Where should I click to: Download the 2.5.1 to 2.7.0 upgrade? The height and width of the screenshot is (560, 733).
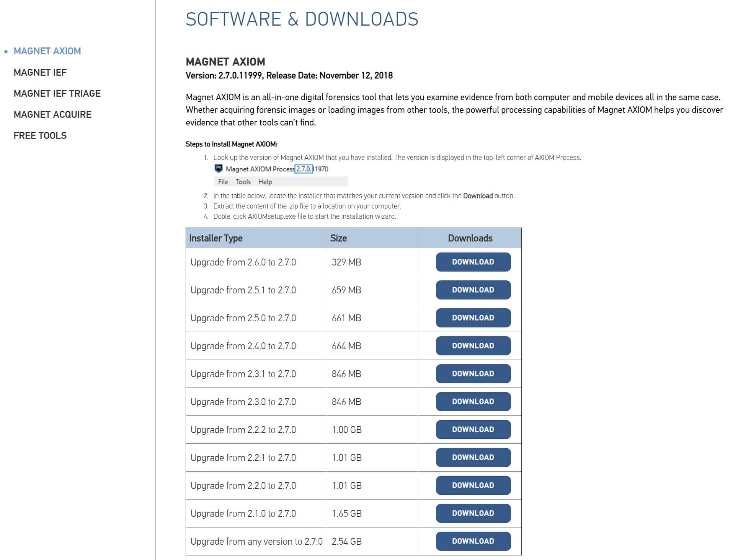pyautogui.click(x=473, y=290)
